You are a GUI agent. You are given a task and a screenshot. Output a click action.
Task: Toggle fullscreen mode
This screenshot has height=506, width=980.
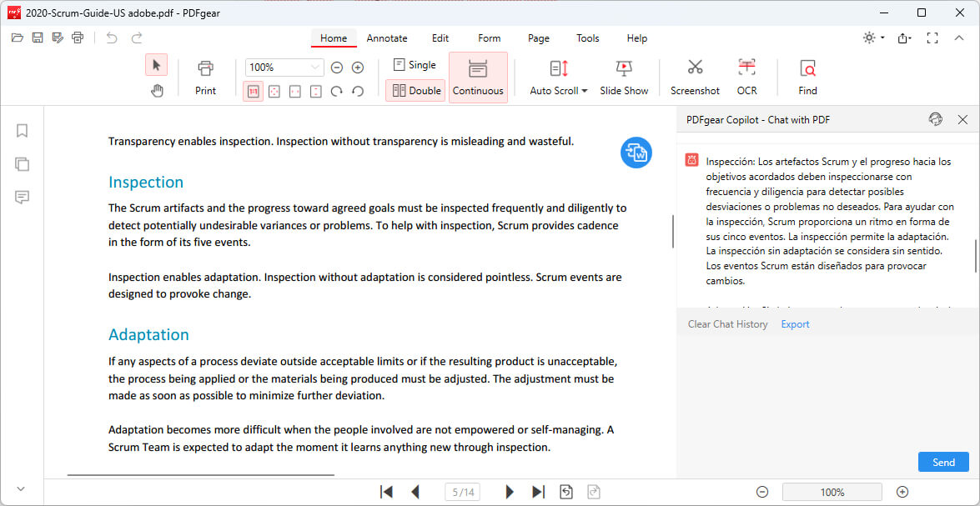(x=932, y=38)
